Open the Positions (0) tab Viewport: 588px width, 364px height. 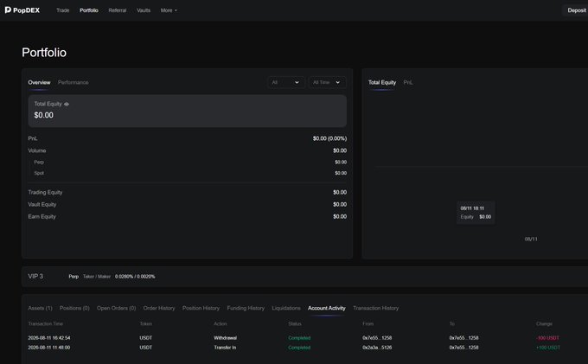(x=74, y=308)
